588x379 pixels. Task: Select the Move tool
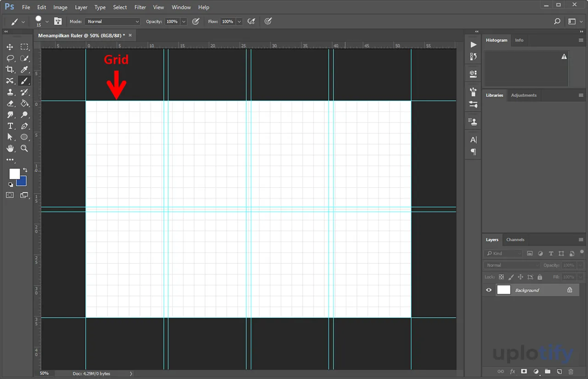point(10,47)
